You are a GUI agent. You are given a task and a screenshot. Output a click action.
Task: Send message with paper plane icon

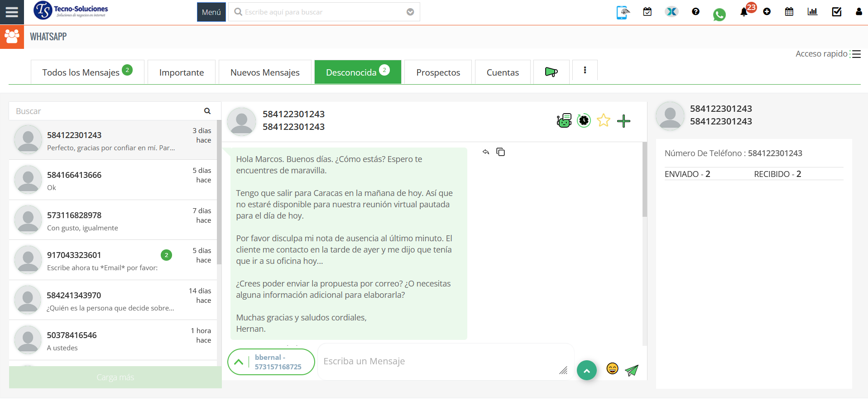click(x=631, y=370)
